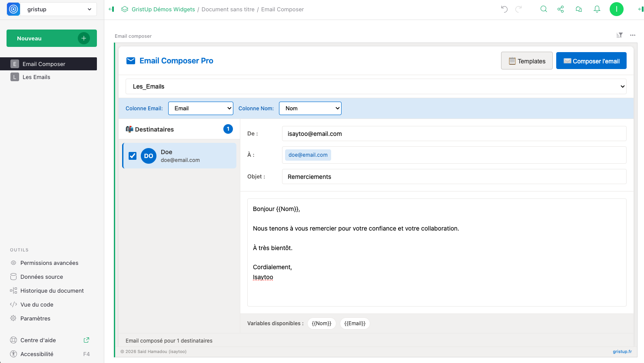
Task: Open sort and filter icon
Action: click(619, 35)
